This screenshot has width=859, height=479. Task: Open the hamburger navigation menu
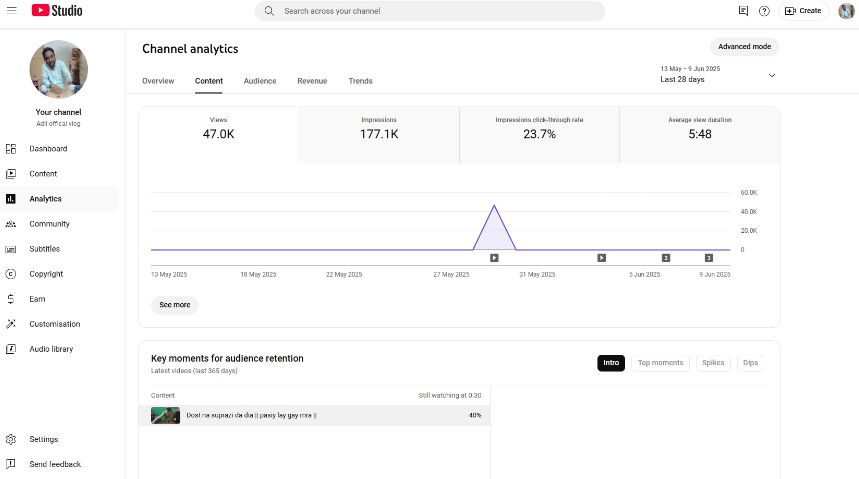pos(12,10)
